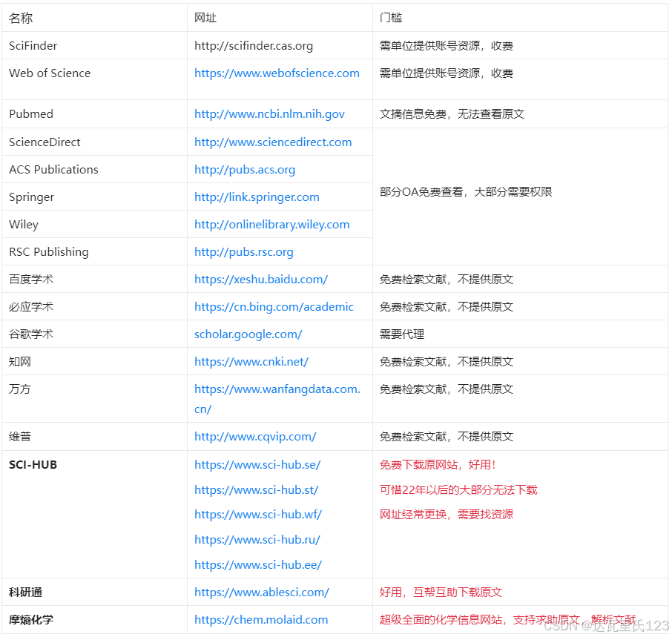Open the chem.molaid.com link
This screenshot has width=672, height=637.
(x=261, y=619)
